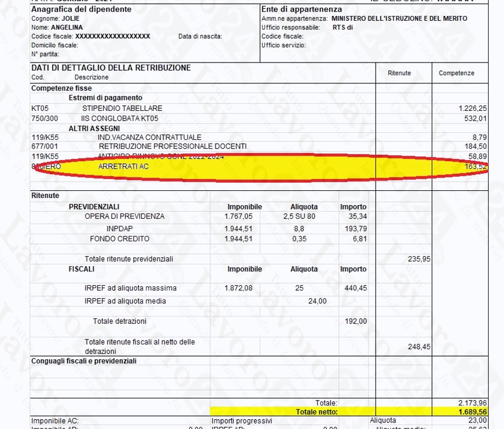Click the gross total 2.173,96
Viewport: 504px width, 429px height.
(473, 403)
